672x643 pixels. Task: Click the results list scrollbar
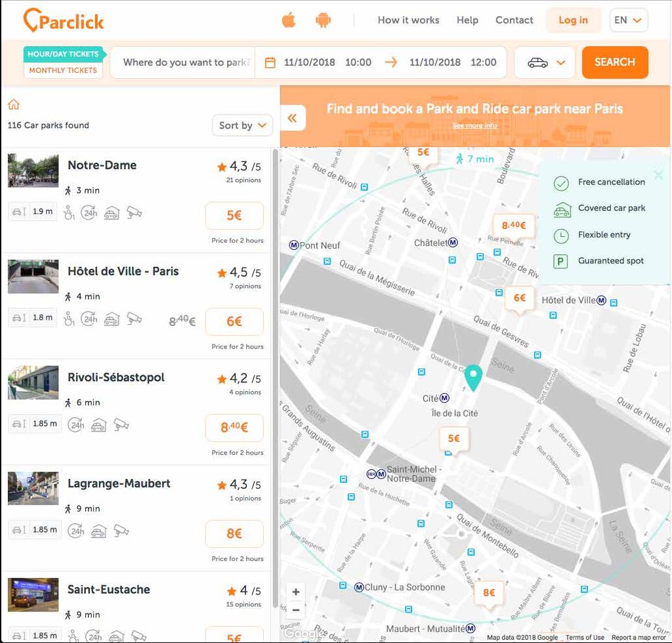pyautogui.click(x=275, y=377)
